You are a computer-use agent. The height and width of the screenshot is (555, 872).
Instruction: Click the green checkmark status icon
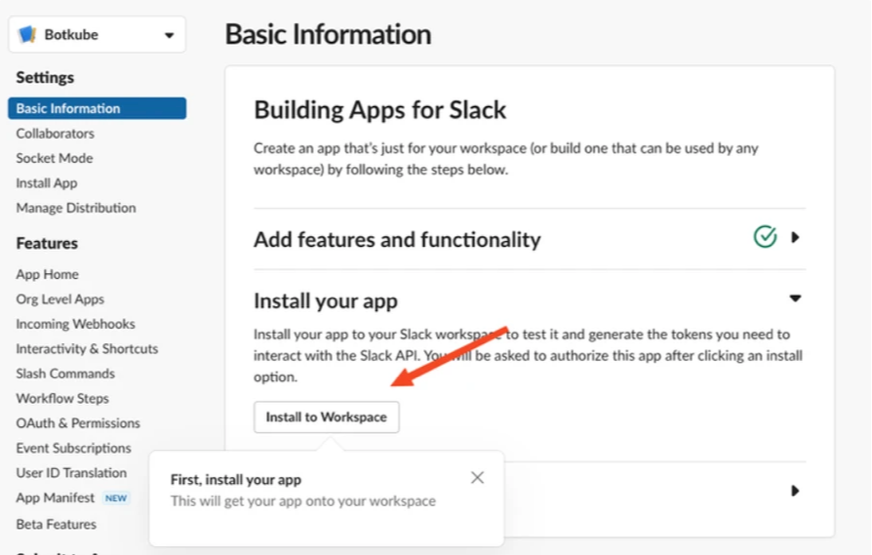coord(765,237)
